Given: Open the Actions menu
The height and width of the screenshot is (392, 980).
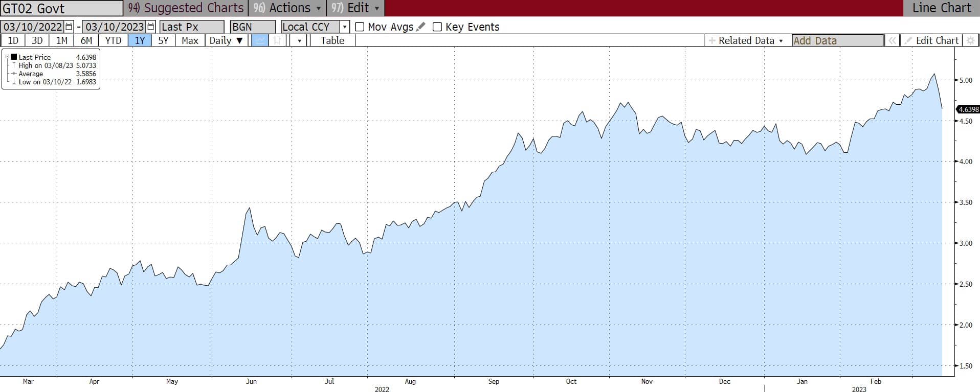Looking at the screenshot, I should tap(290, 8).
